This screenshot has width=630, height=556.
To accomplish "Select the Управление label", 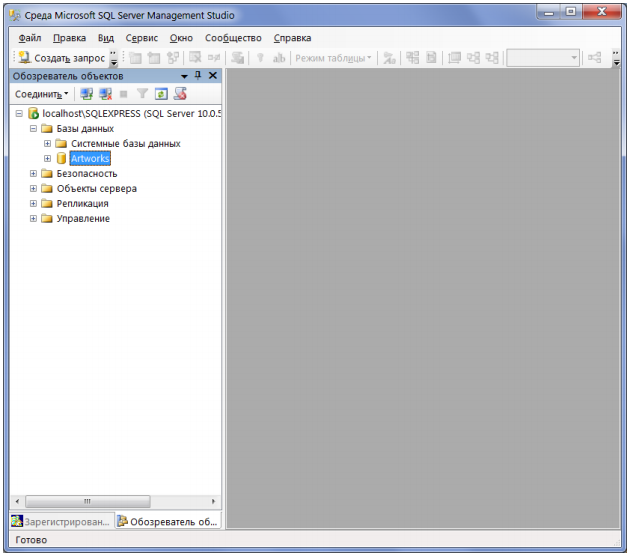I will (x=83, y=219).
